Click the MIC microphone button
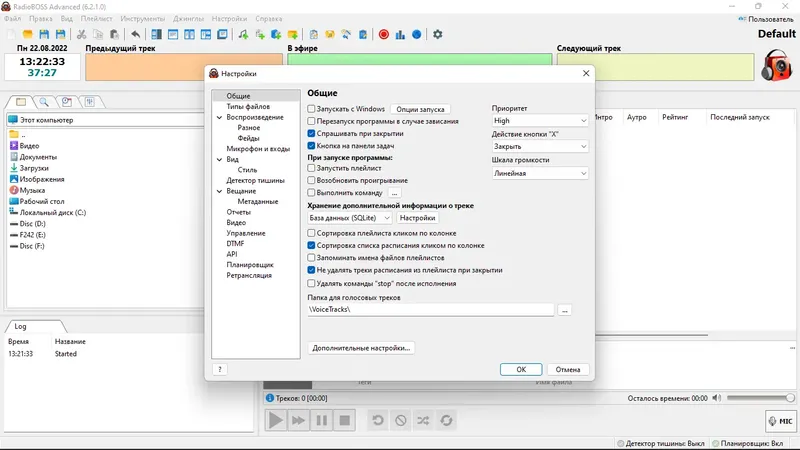This screenshot has height=450, width=800. tap(781, 421)
